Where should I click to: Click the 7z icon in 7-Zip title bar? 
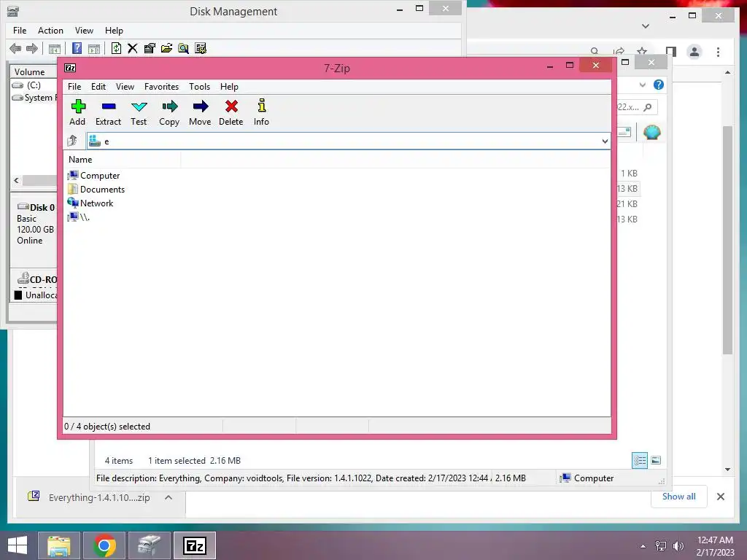pos(70,68)
